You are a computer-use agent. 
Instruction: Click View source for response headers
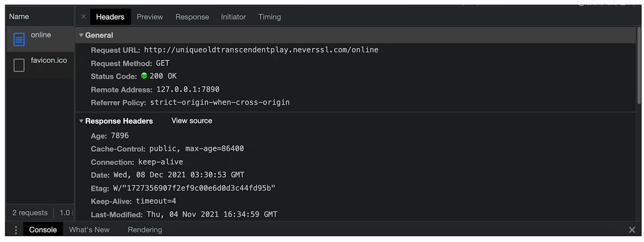[192, 121]
